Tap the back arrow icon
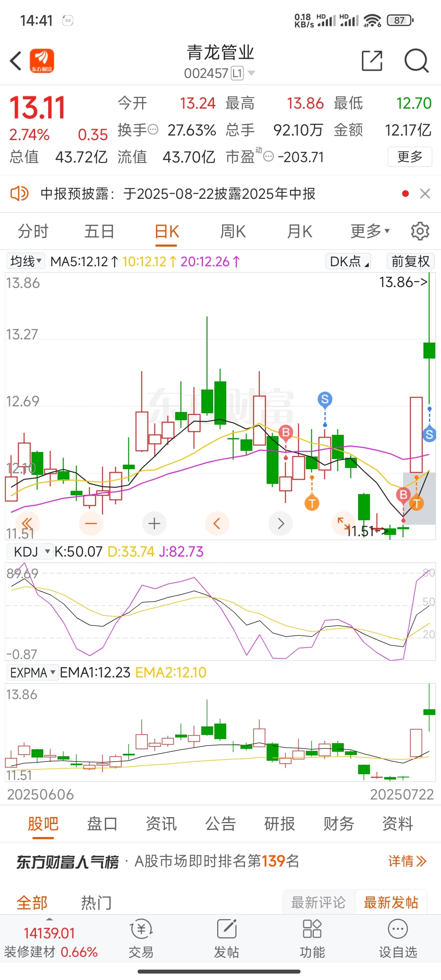 pos(16,61)
